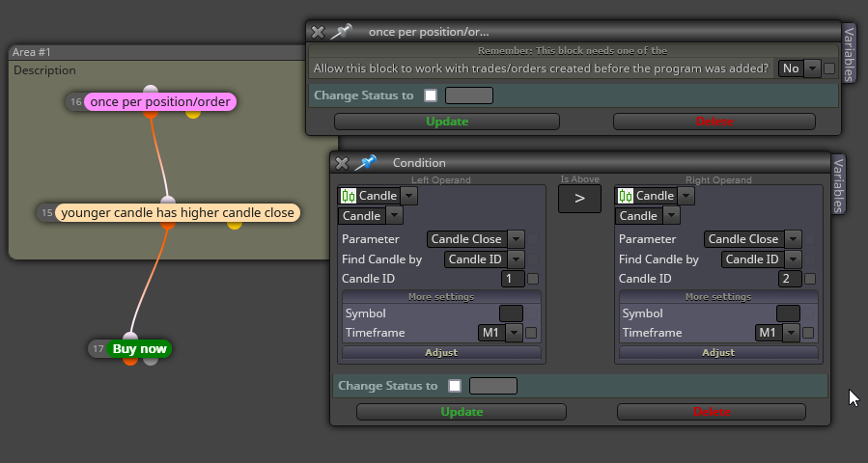Click block number 16 badge
This screenshot has height=463, width=868.
[x=76, y=102]
